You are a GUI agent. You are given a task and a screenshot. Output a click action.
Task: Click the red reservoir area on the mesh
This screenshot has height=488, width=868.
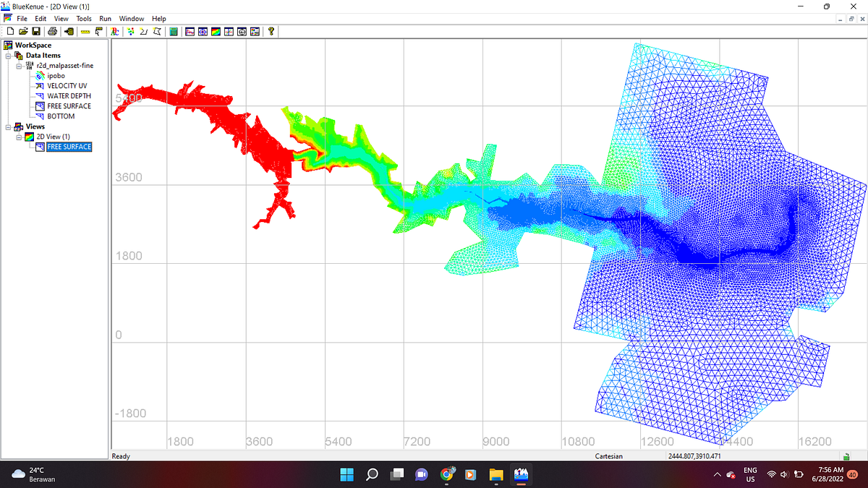[x=260, y=145]
